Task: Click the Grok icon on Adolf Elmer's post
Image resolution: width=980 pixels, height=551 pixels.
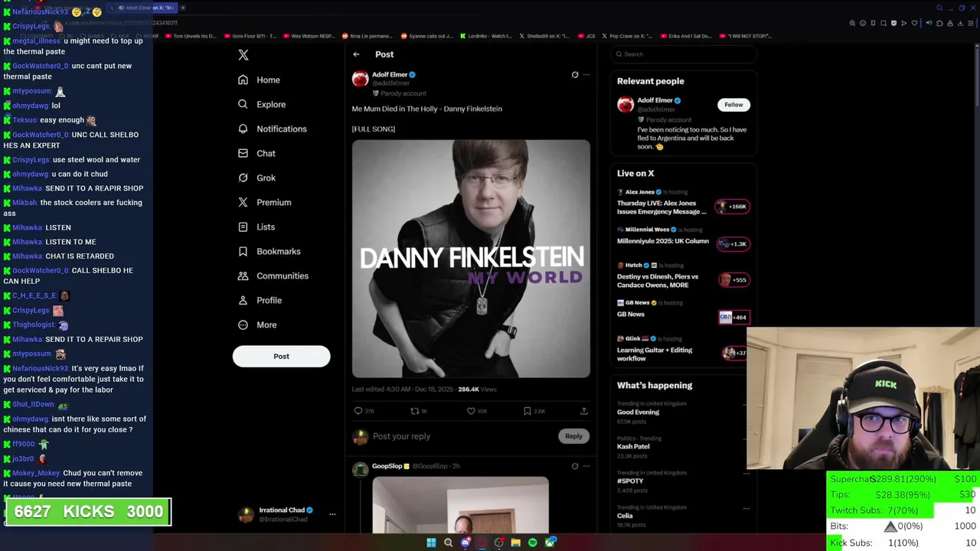Action: coord(575,74)
